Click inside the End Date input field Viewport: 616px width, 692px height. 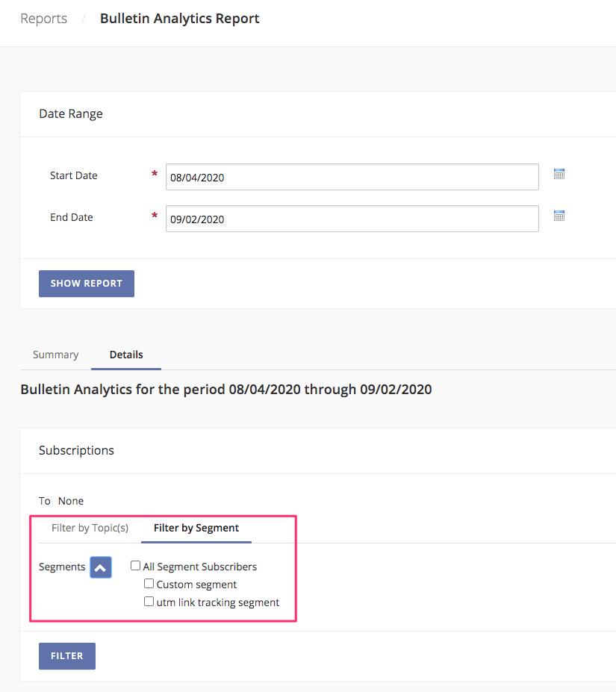pyautogui.click(x=351, y=218)
